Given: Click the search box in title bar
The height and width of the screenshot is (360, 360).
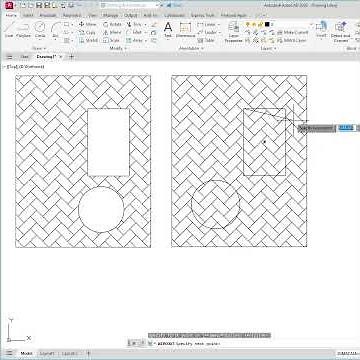Looking at the screenshot, I should click(130, 5).
